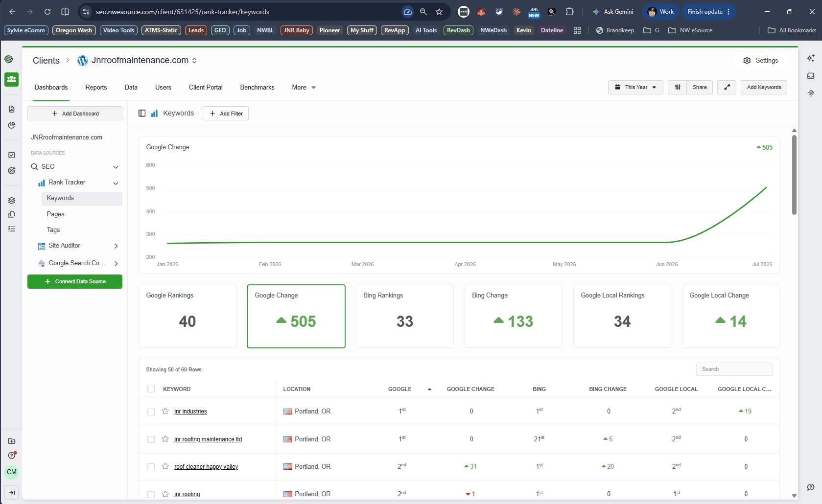Star the jnr roofing maintenance ltd keyword

tap(165, 439)
